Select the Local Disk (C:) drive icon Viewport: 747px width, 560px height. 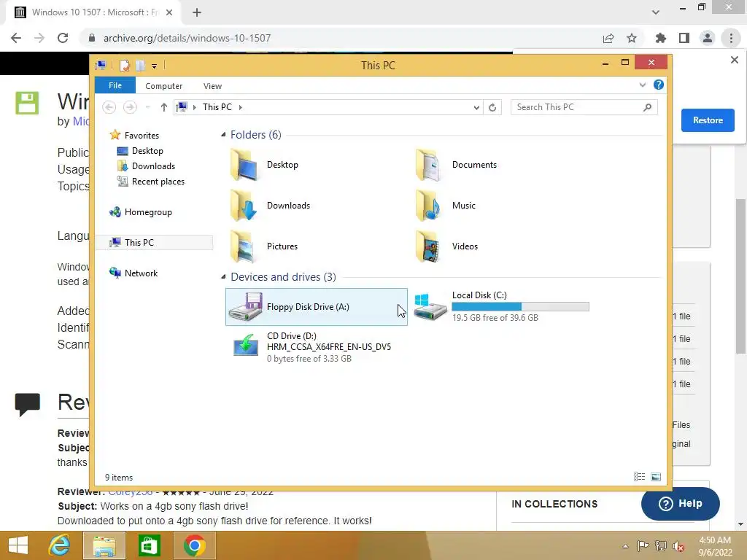coord(430,307)
